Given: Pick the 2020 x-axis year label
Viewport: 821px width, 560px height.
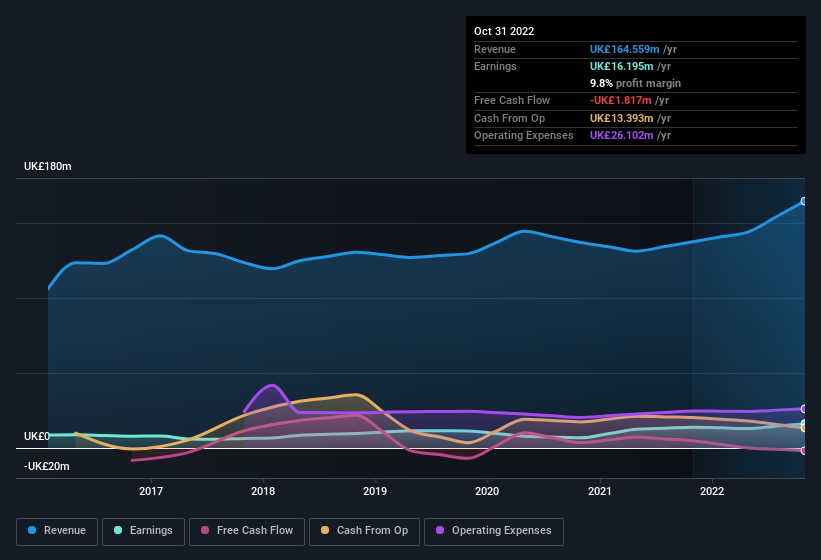Looking at the screenshot, I should [x=487, y=491].
